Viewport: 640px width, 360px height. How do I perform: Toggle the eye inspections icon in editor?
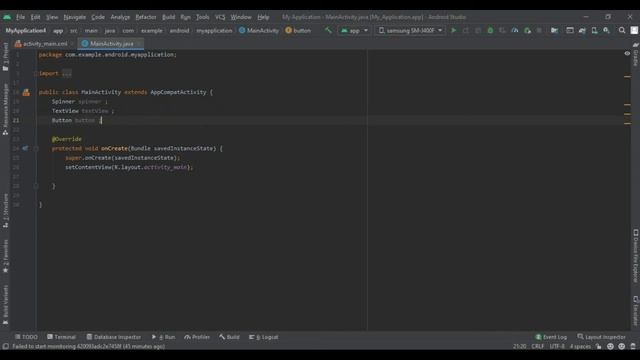coord(627,53)
